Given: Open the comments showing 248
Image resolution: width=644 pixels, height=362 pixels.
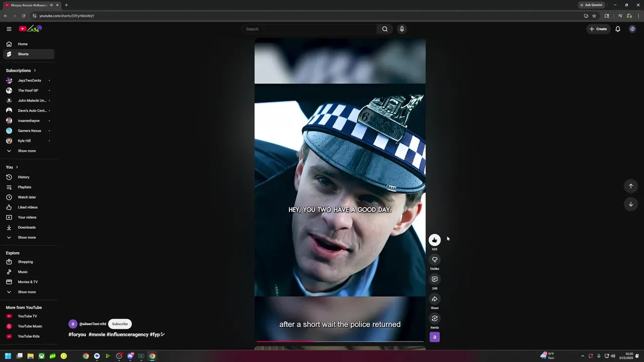Looking at the screenshot, I should 435,280.
